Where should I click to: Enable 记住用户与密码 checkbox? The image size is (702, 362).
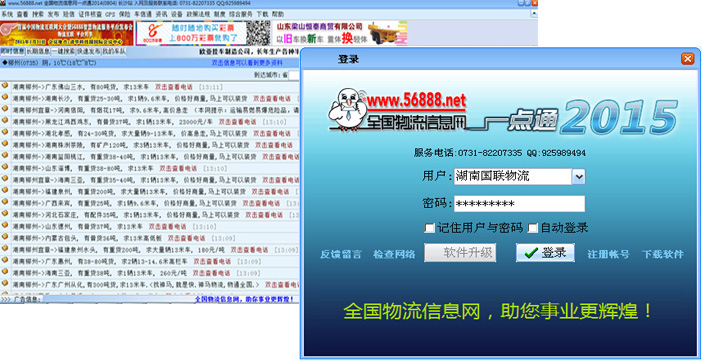click(x=429, y=228)
